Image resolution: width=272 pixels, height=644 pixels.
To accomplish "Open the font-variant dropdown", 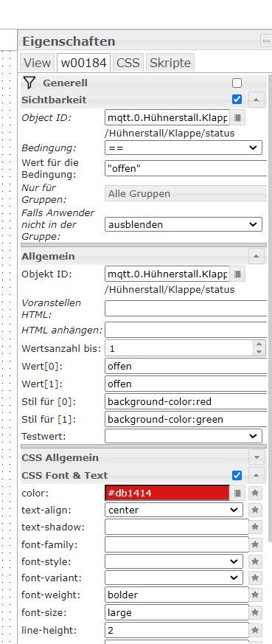I will point(174,578).
